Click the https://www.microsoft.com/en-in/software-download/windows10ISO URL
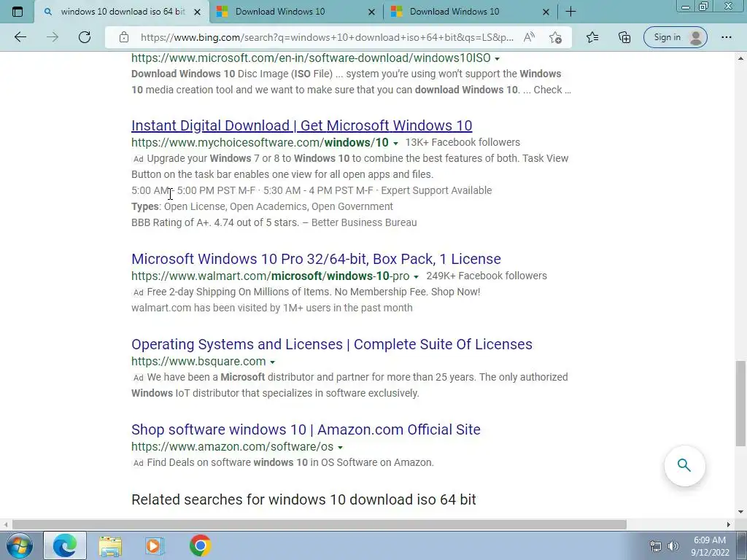This screenshot has height=560, width=747. tap(311, 58)
